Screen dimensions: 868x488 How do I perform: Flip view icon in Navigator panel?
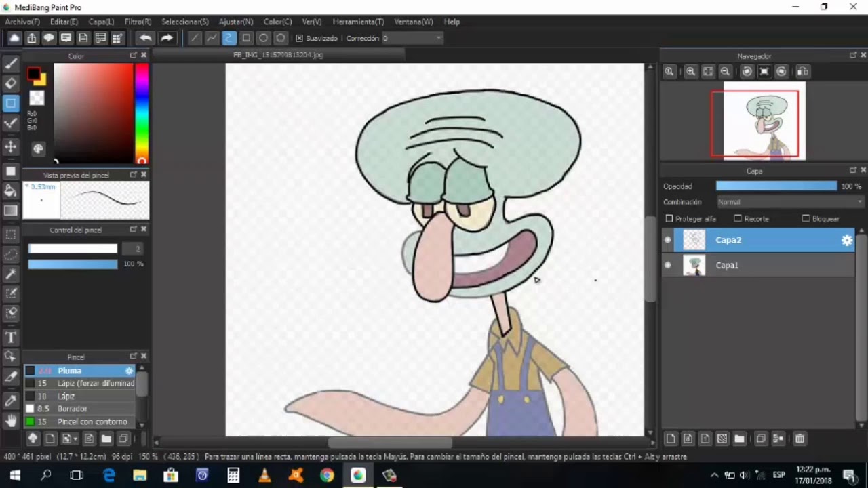pos(803,71)
